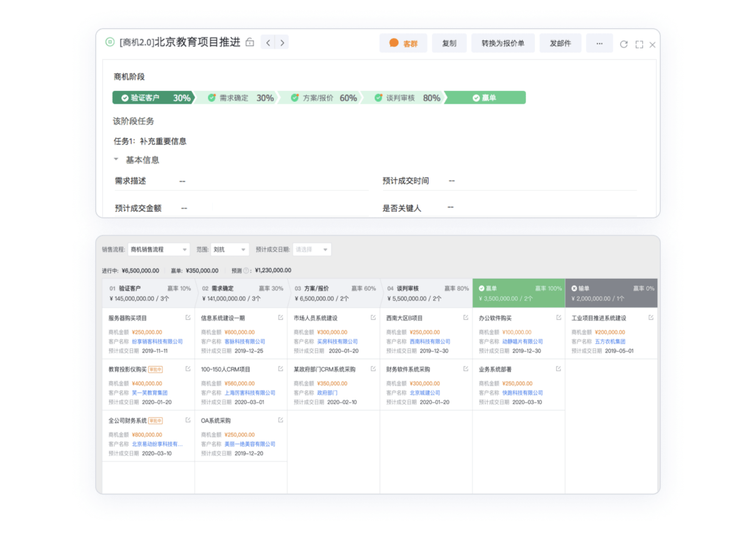Screen dimensions: 756x537
Task: Open the more actions "..." menu
Action: pos(599,43)
